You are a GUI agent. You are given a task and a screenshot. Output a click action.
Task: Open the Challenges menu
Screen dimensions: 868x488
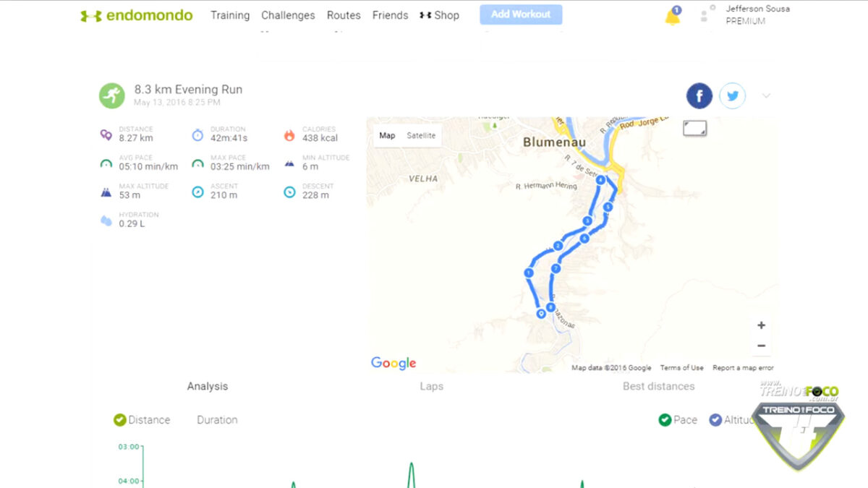click(x=288, y=15)
